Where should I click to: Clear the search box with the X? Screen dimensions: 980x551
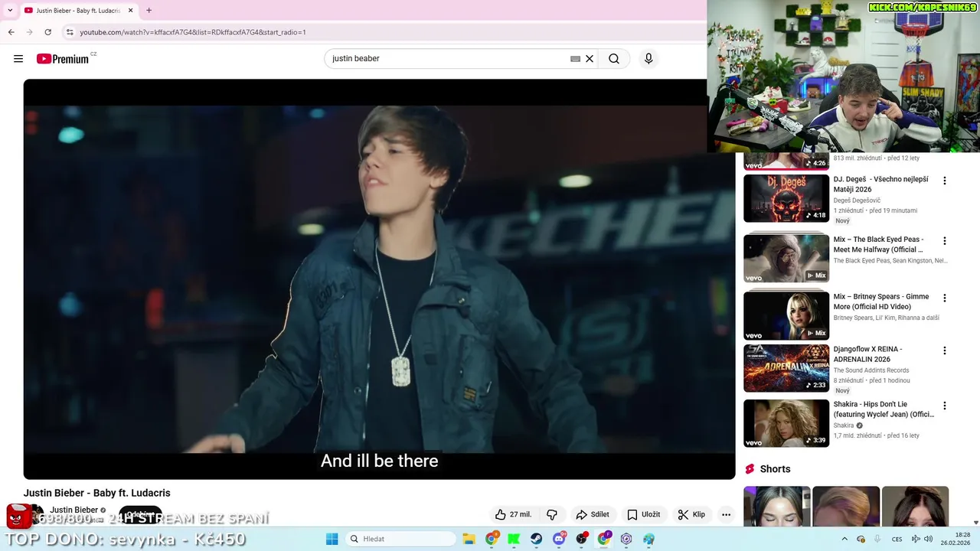click(x=590, y=59)
